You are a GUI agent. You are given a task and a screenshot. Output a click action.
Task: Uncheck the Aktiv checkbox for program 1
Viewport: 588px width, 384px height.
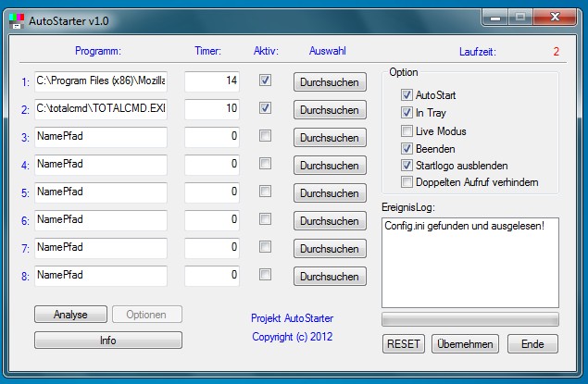pos(266,81)
